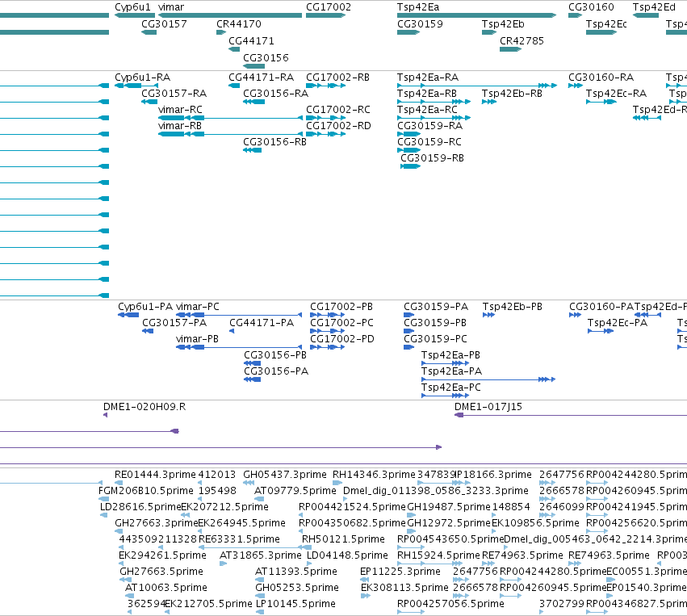Image resolution: width=687 pixels, height=616 pixels.
Task: Select the EP11225.3prime EST label
Action: point(400,572)
